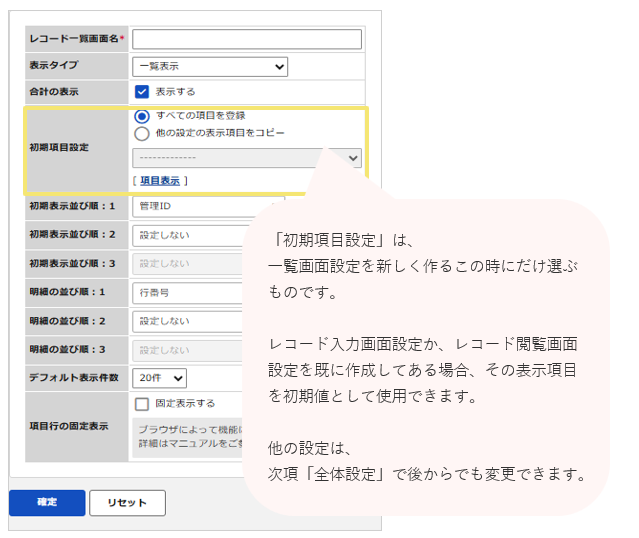Click the レコード一覧画面名 row label
Screen dimensions: 639x538
tap(76, 39)
